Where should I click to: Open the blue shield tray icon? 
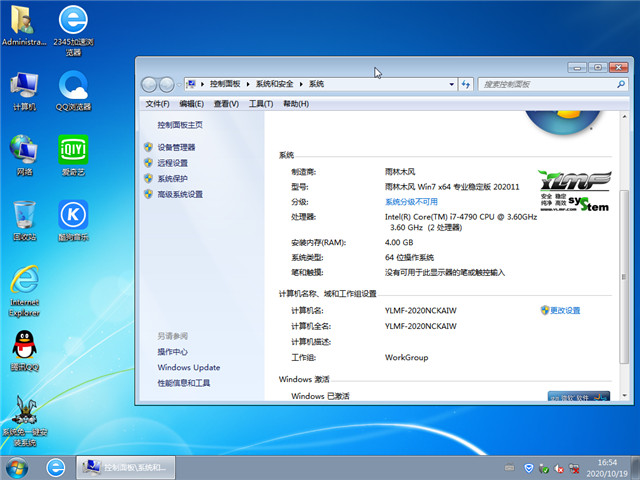(x=529, y=468)
